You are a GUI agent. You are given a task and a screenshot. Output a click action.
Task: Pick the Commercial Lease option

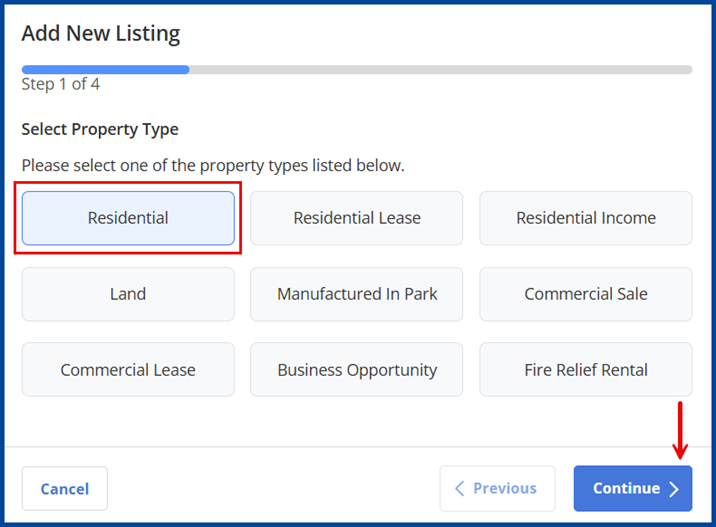(x=128, y=370)
